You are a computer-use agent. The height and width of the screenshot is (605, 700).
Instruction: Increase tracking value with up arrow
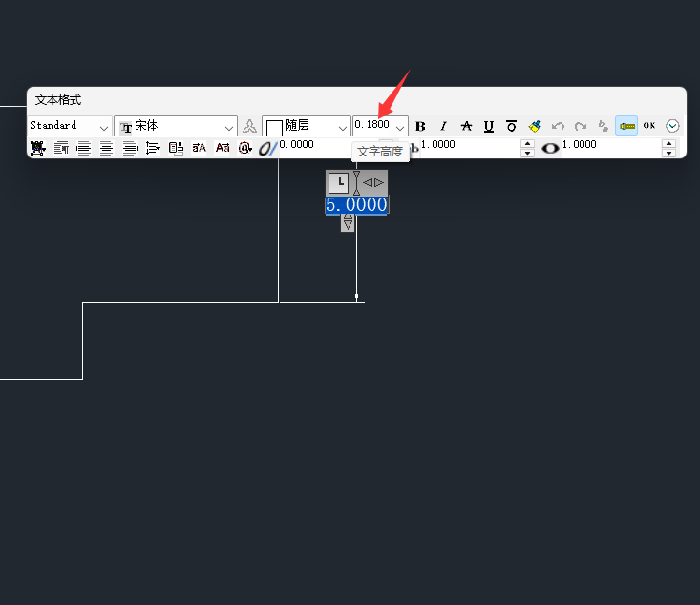pyautogui.click(x=527, y=144)
